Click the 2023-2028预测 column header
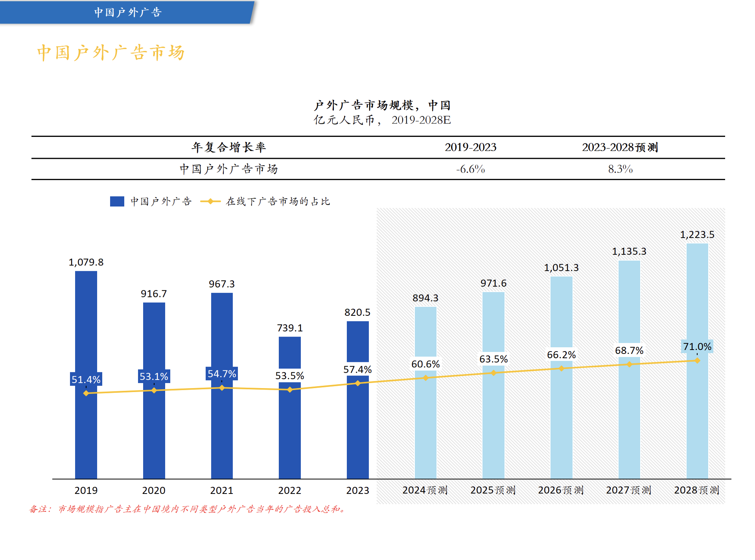The height and width of the screenshot is (560, 755). coord(620,147)
